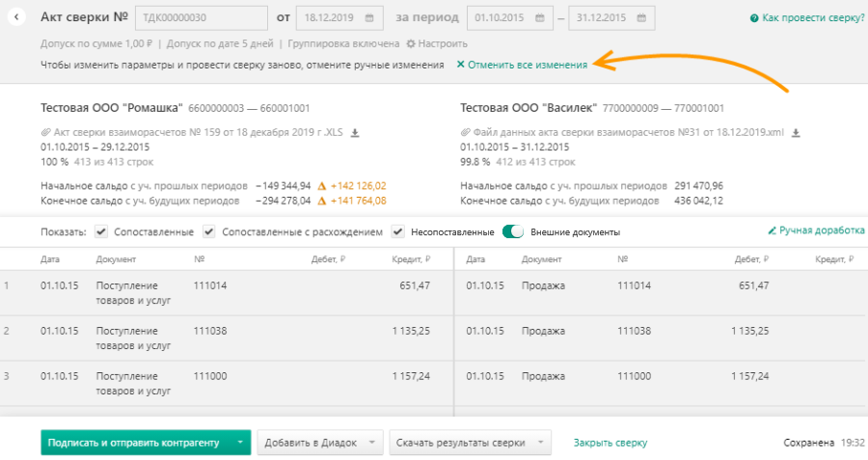Click Подписать и отправить контрагенту button
This screenshot has height=460, width=868.
click(x=133, y=443)
